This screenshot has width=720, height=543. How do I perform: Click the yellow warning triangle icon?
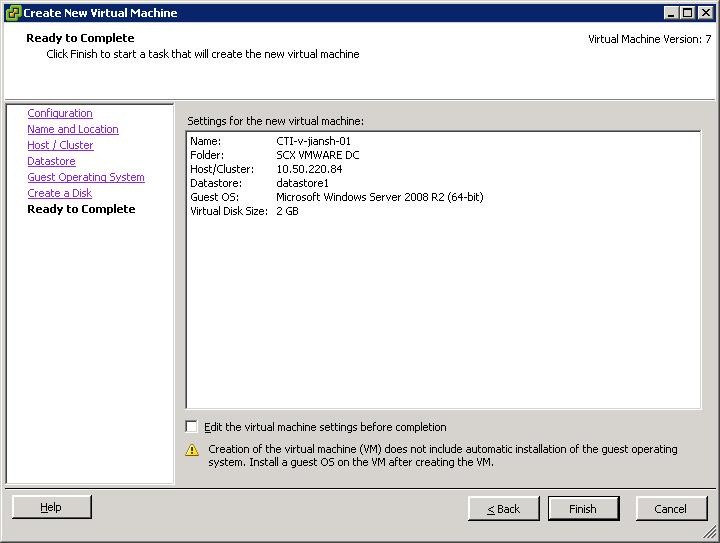pos(193,450)
